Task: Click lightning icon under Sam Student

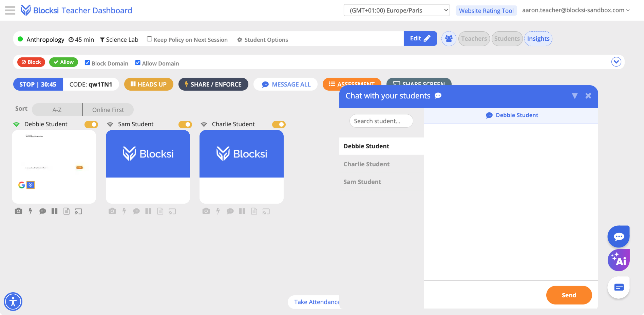Action: pos(125,211)
